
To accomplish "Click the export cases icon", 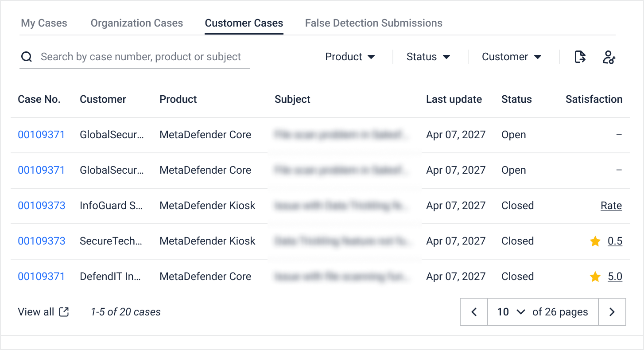I will (580, 57).
